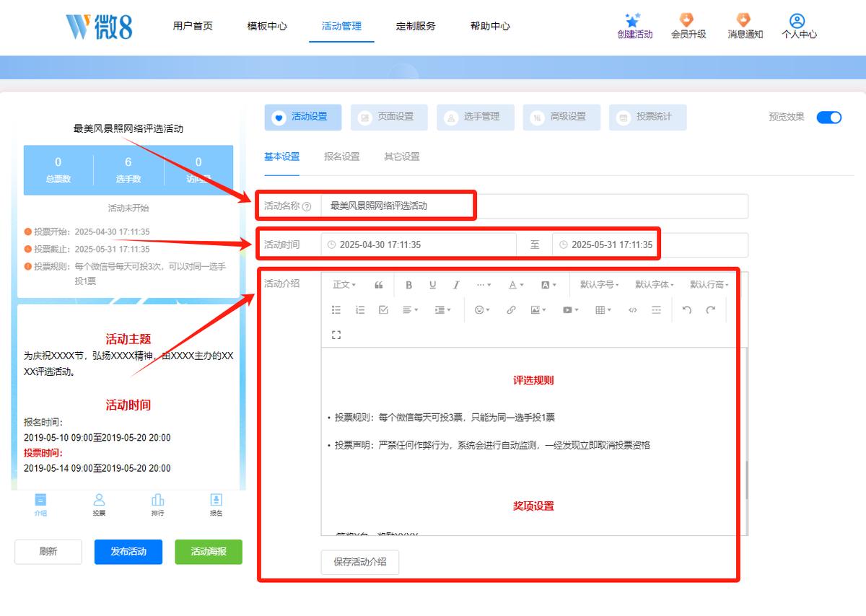The image size is (866, 616).
Task: Click the green 活动海报 button
Action: coord(209,552)
